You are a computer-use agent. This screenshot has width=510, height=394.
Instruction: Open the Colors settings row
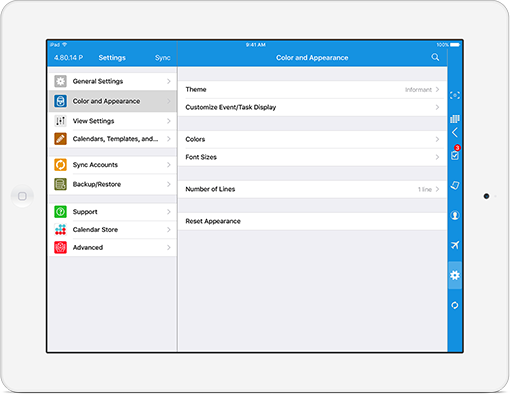[x=312, y=139]
